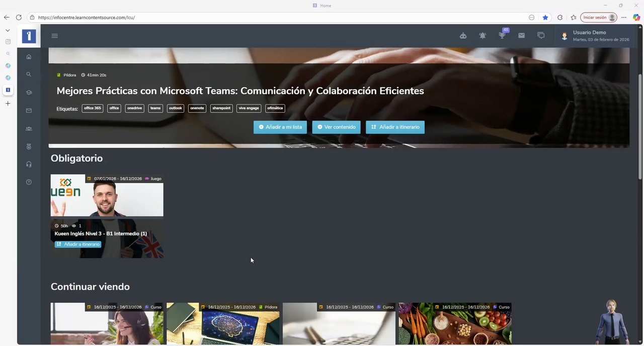Select the onedrive tag

click(135, 108)
